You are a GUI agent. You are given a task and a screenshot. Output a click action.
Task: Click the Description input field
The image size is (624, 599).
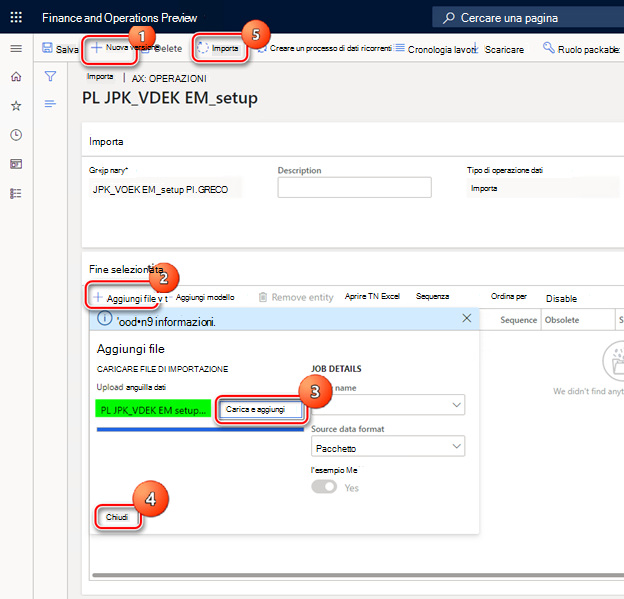[x=354, y=187]
